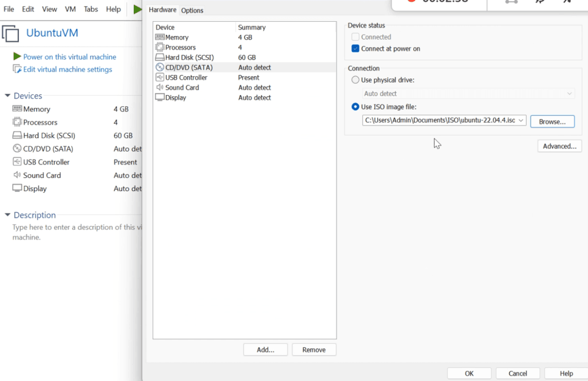Collapse the Devices section in the sidebar
This screenshot has width=588, height=381.
(6, 95)
